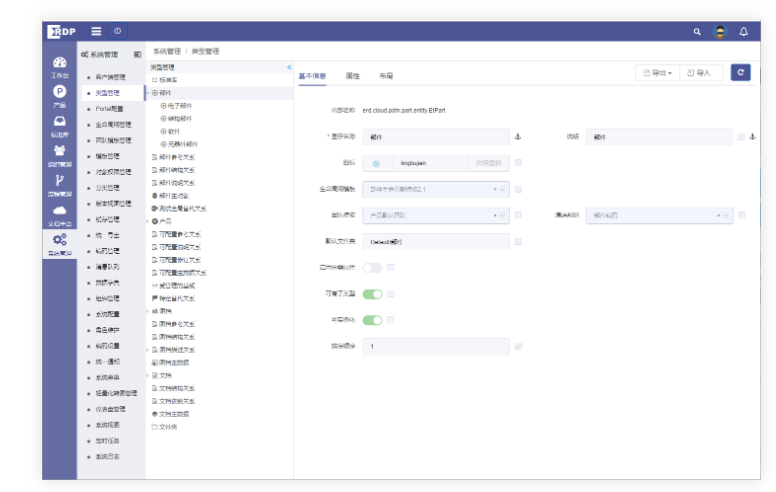The width and height of the screenshot is (776, 492).
Task: Turn off the second green toggle switch
Action: click(x=372, y=320)
